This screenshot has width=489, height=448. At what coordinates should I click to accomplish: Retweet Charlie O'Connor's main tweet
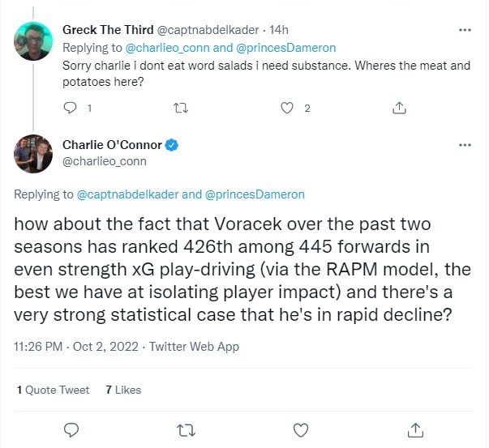186,429
